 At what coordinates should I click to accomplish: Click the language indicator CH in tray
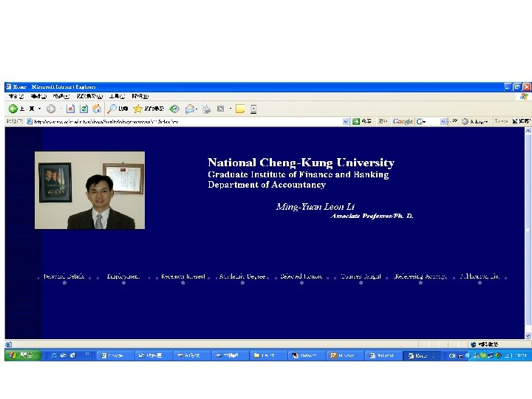click(452, 355)
